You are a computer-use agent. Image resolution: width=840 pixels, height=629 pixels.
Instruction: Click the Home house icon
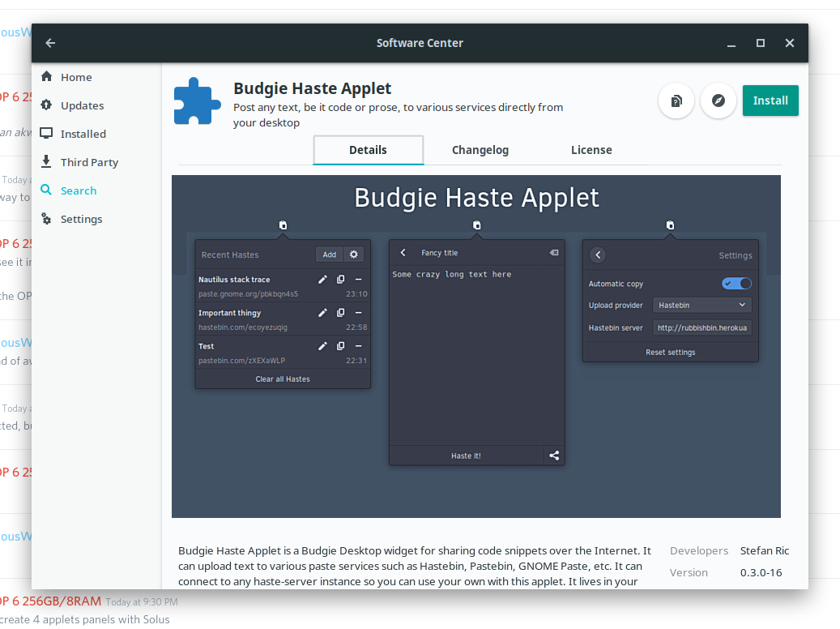(47, 76)
